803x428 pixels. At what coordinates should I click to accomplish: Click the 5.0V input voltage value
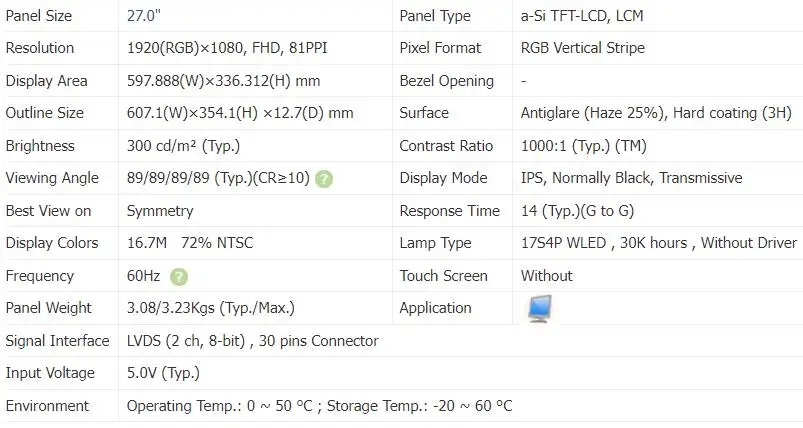[163, 373]
